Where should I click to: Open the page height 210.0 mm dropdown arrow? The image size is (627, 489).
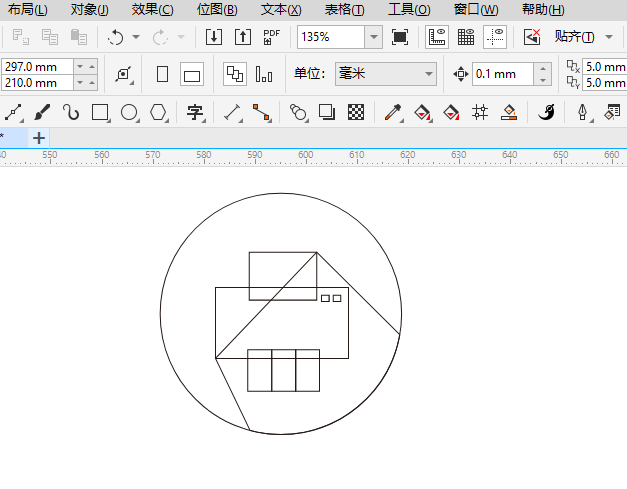pos(80,82)
